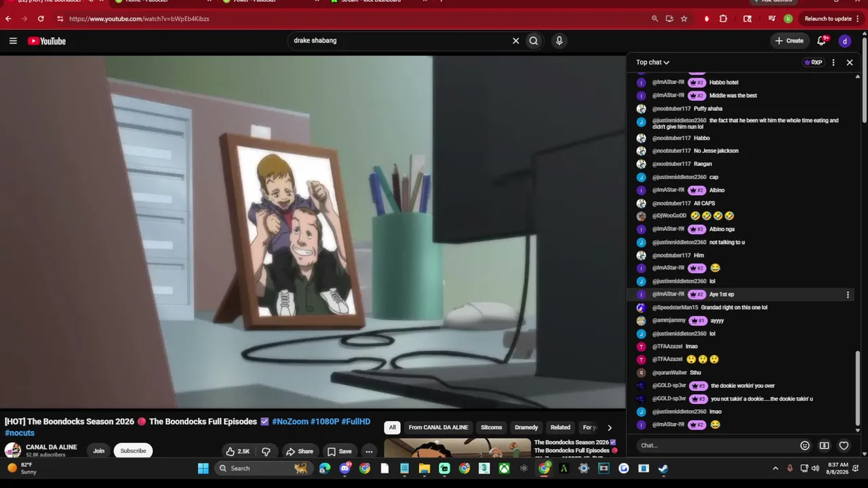Launch File Explorer from the taskbar

425,468
